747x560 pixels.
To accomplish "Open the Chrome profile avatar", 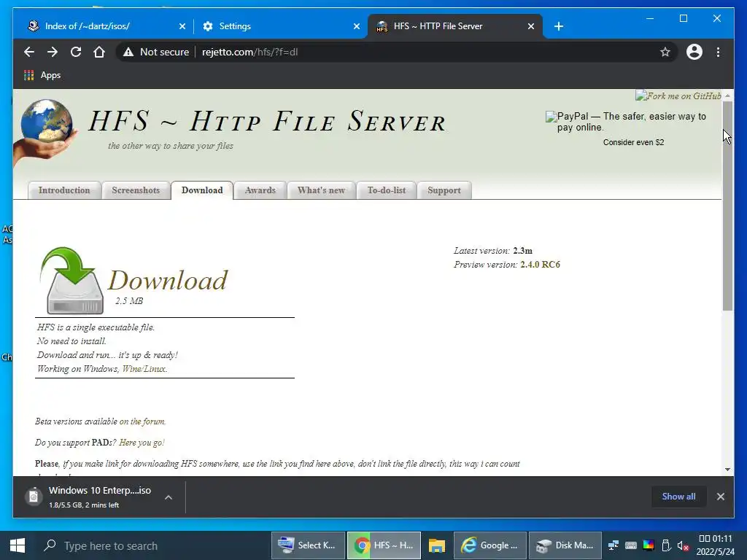I will coord(694,52).
